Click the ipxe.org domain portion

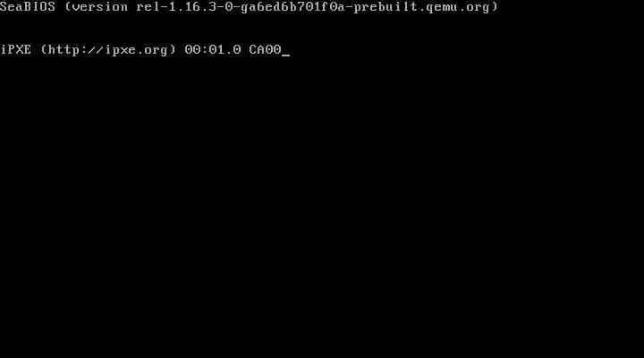[x=136, y=50]
